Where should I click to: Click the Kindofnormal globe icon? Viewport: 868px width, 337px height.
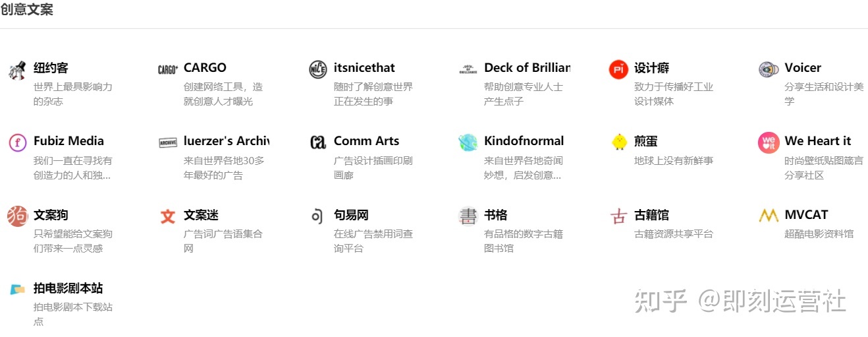pos(468,142)
